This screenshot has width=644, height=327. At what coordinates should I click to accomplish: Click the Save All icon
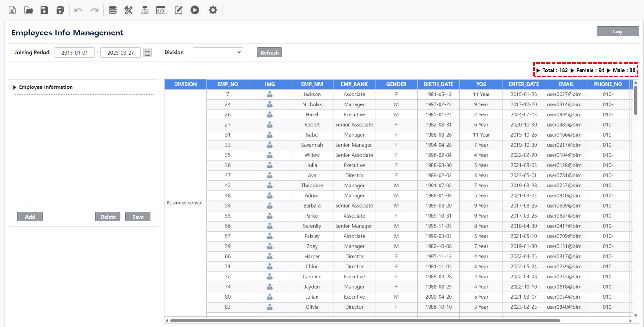point(60,10)
